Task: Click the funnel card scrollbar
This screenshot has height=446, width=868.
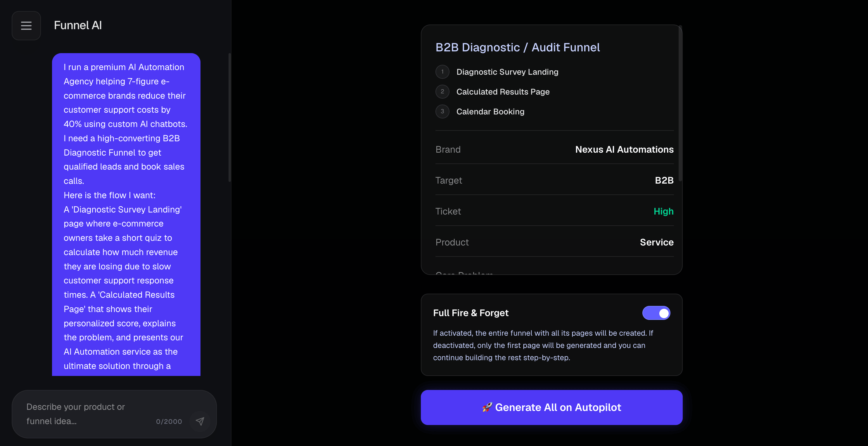Action: tap(680, 103)
